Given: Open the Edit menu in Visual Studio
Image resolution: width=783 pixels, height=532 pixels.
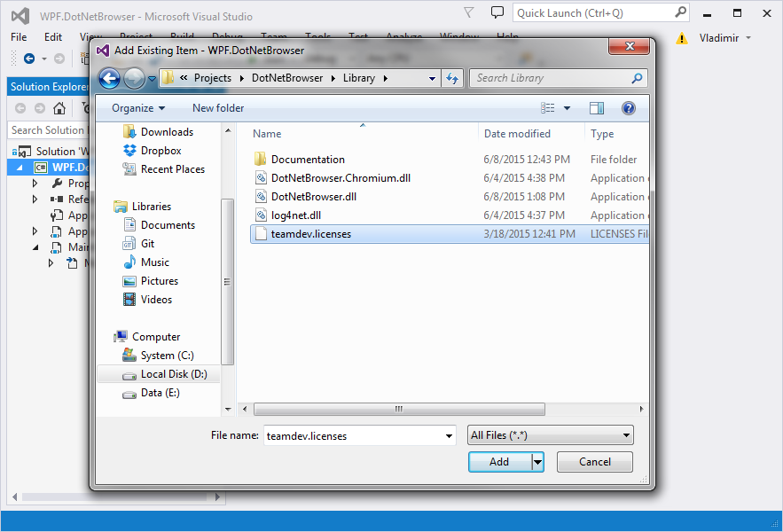Looking at the screenshot, I should point(53,37).
